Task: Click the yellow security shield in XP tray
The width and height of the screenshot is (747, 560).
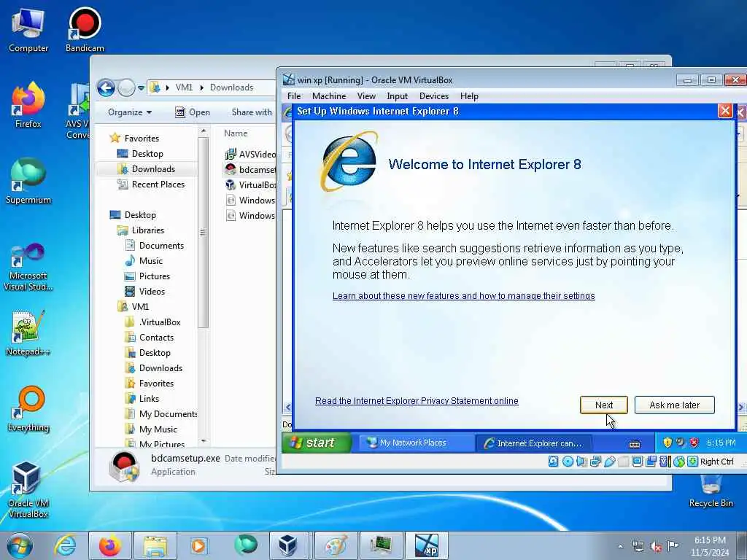Action: [667, 443]
